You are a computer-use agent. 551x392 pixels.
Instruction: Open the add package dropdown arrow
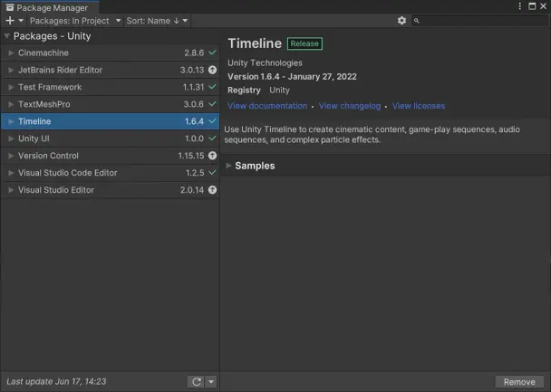pos(21,21)
